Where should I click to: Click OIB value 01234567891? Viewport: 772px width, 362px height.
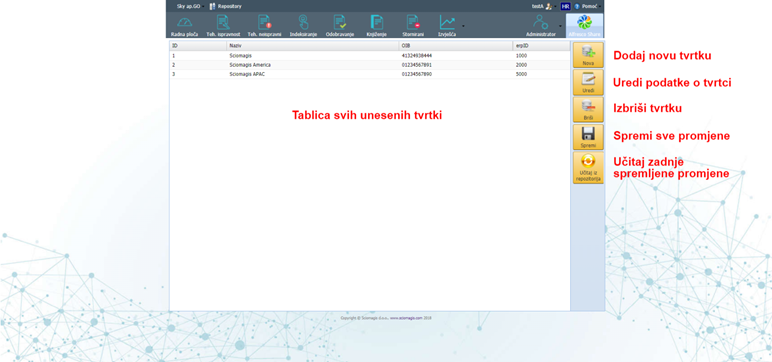pos(417,65)
